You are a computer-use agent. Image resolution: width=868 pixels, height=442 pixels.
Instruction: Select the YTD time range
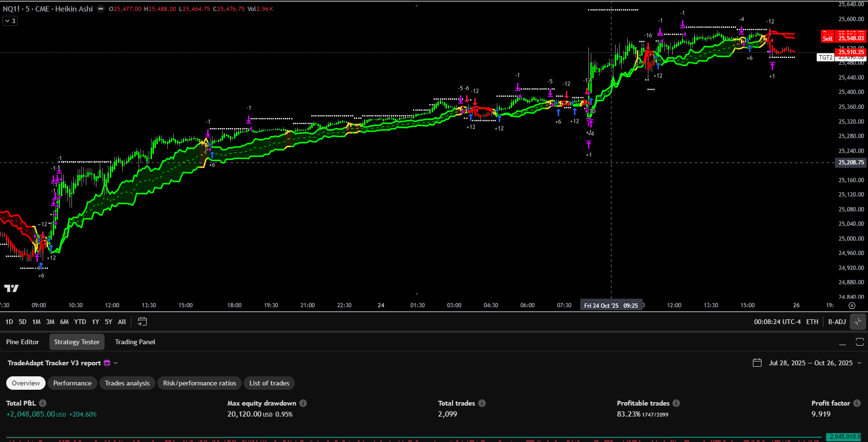click(80, 322)
